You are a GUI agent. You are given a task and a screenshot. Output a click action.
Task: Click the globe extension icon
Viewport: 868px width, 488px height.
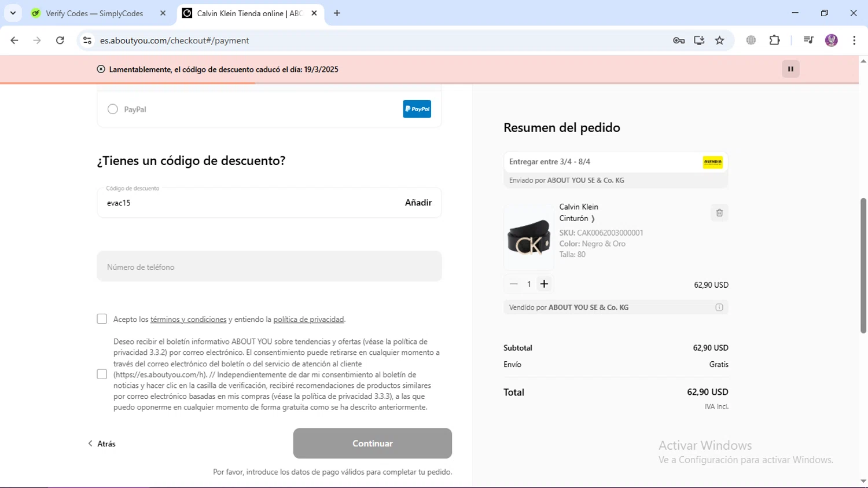(751, 41)
